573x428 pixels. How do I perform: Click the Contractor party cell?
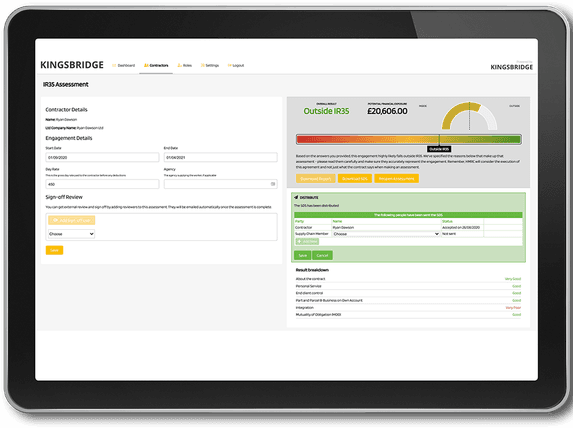tap(313, 227)
